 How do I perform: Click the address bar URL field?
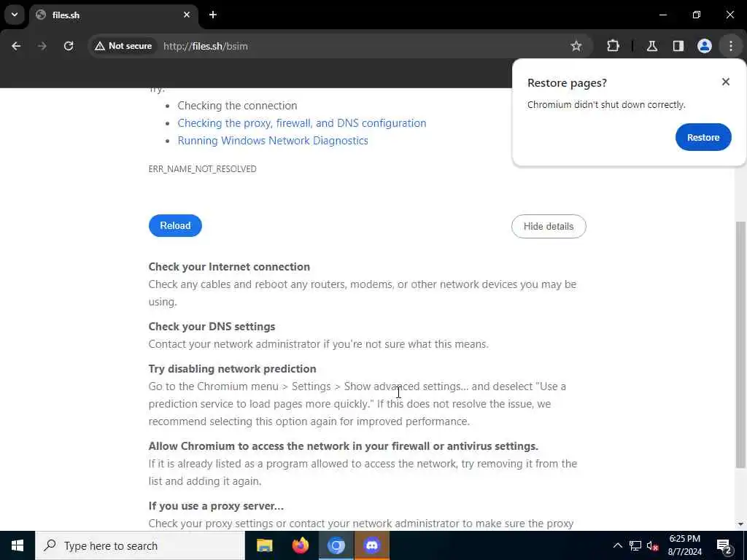point(362,46)
